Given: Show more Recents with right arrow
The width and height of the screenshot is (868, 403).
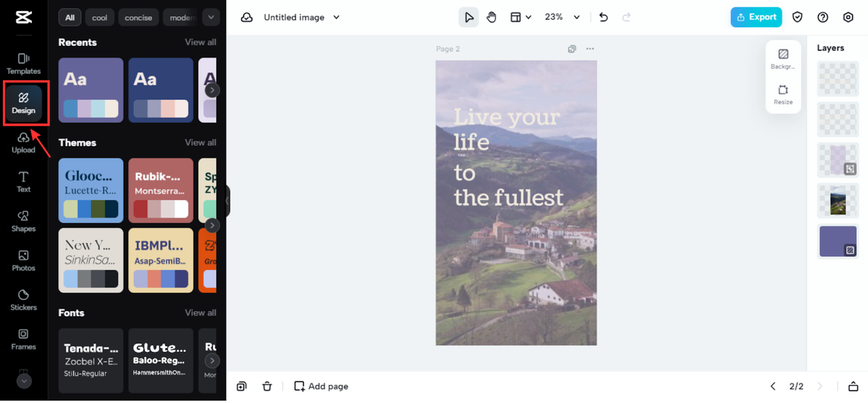Looking at the screenshot, I should click(x=212, y=90).
